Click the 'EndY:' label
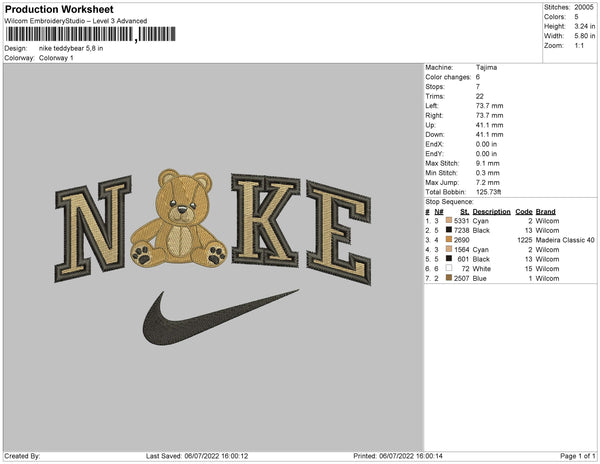600x464 pixels. coord(434,154)
